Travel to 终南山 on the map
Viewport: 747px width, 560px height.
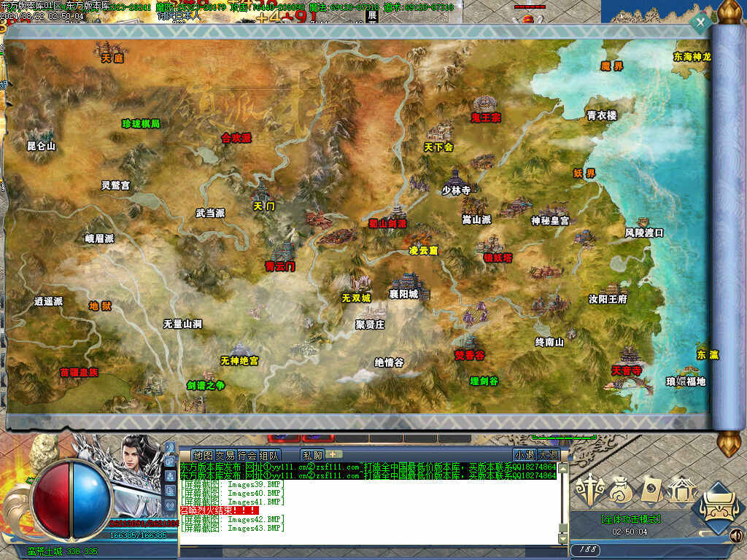(549, 343)
